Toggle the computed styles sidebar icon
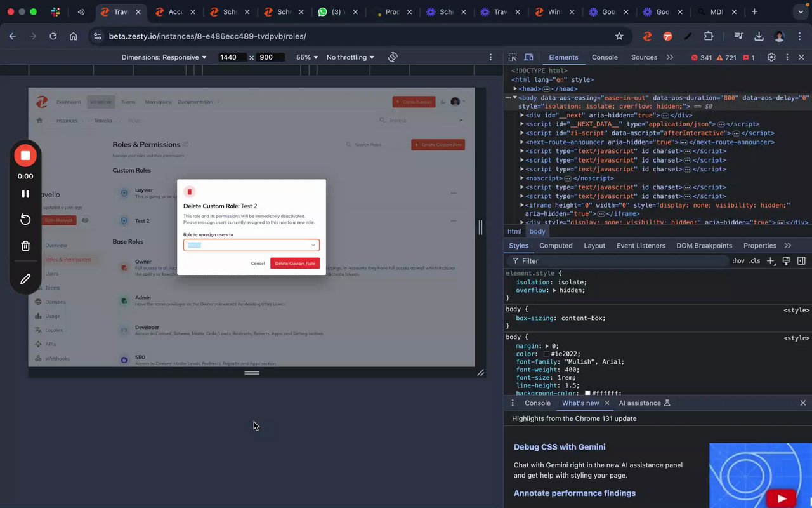Viewport: 812px width, 508px height. point(801,261)
